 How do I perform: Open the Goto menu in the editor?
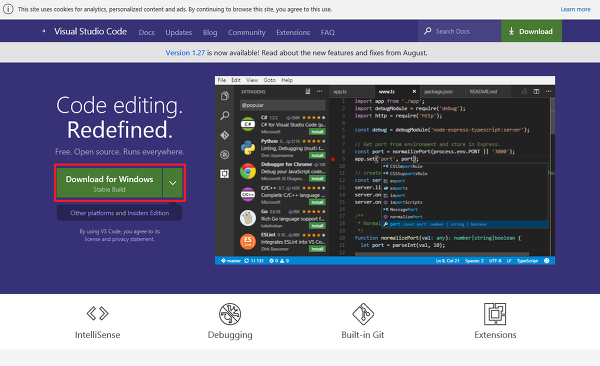click(269, 80)
